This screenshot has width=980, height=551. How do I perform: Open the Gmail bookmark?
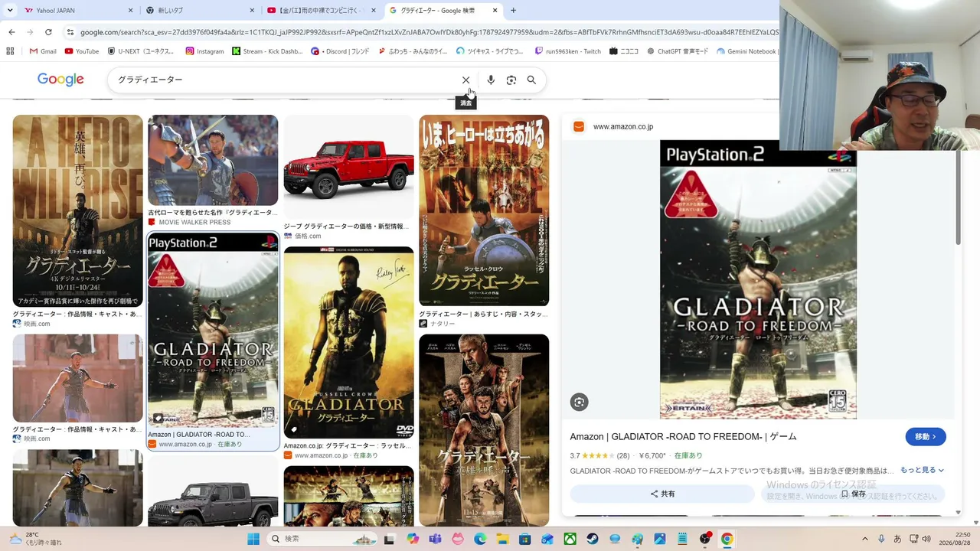(x=42, y=51)
